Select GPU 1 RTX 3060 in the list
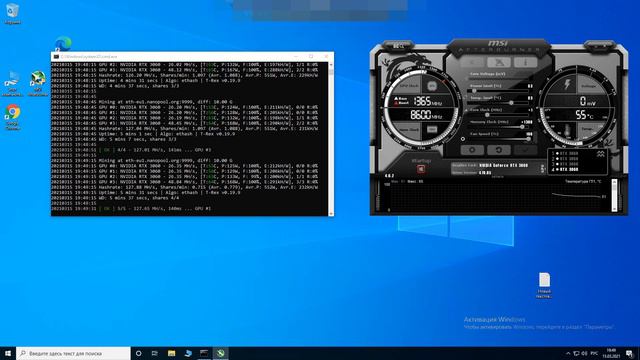The width and height of the screenshot is (640, 360). [x=565, y=153]
